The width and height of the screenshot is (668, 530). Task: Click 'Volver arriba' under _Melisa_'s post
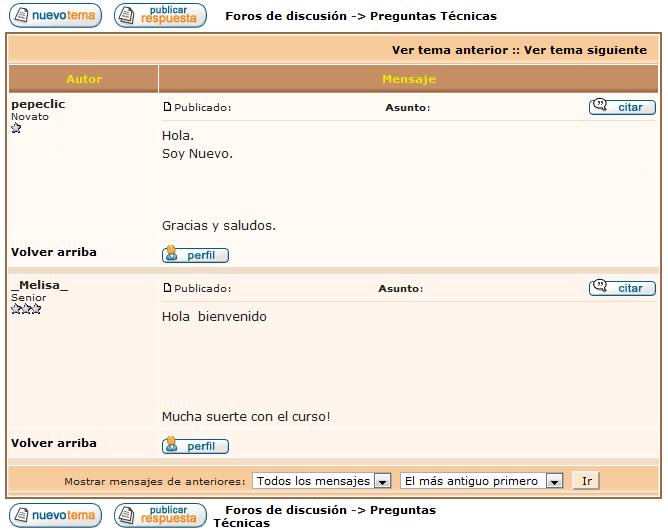coord(54,443)
